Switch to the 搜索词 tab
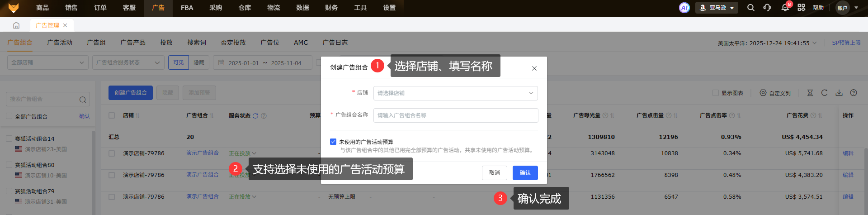868x215 pixels. pyautogui.click(x=197, y=43)
